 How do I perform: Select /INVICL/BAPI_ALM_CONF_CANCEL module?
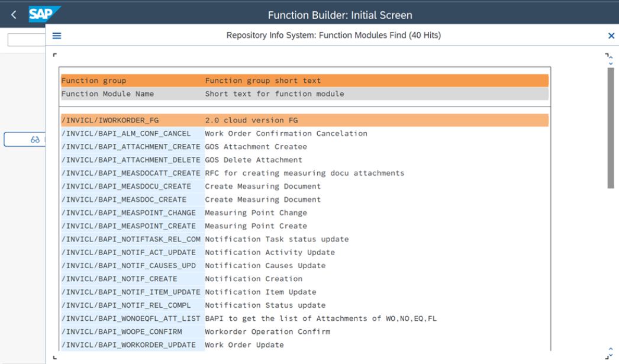[x=126, y=134]
